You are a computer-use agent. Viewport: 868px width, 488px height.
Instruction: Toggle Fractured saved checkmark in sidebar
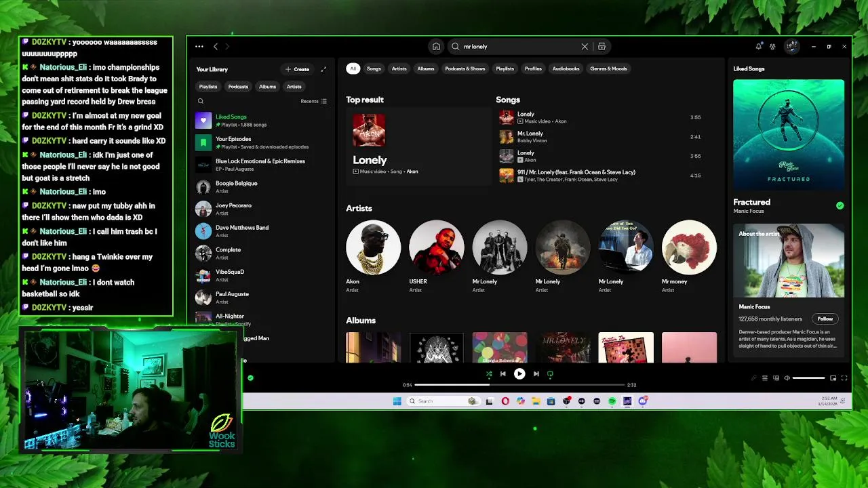840,205
